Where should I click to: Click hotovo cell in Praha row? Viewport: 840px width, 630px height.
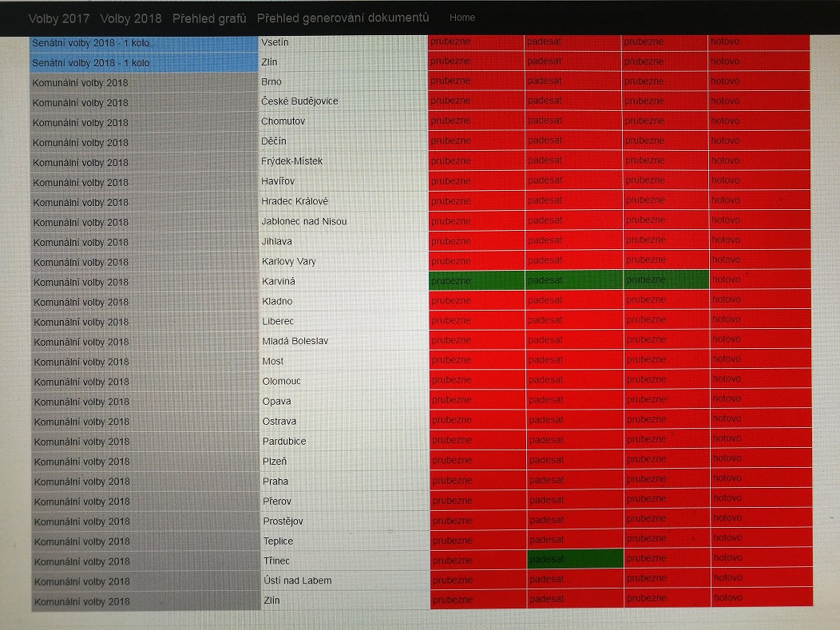pos(761,478)
